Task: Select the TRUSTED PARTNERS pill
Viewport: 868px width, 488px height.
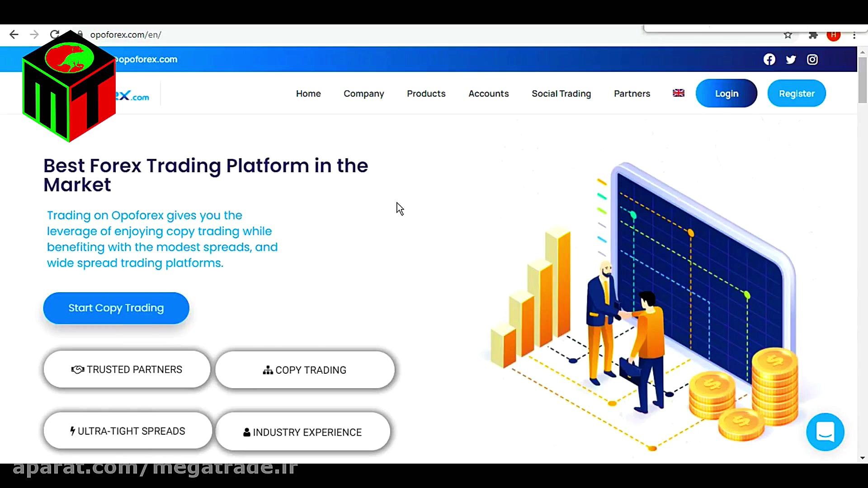Action: pyautogui.click(x=127, y=370)
